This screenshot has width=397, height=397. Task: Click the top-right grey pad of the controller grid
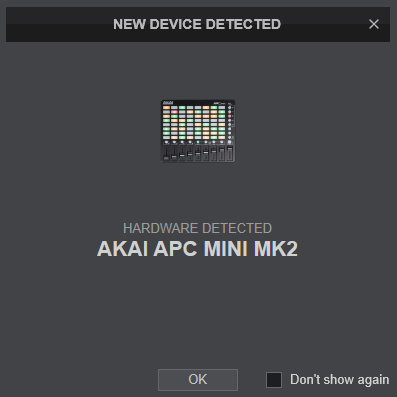222,107
